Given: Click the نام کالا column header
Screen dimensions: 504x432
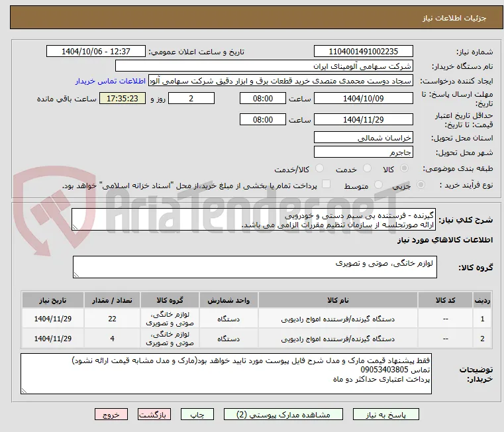Looking at the screenshot, I should coord(338,300).
